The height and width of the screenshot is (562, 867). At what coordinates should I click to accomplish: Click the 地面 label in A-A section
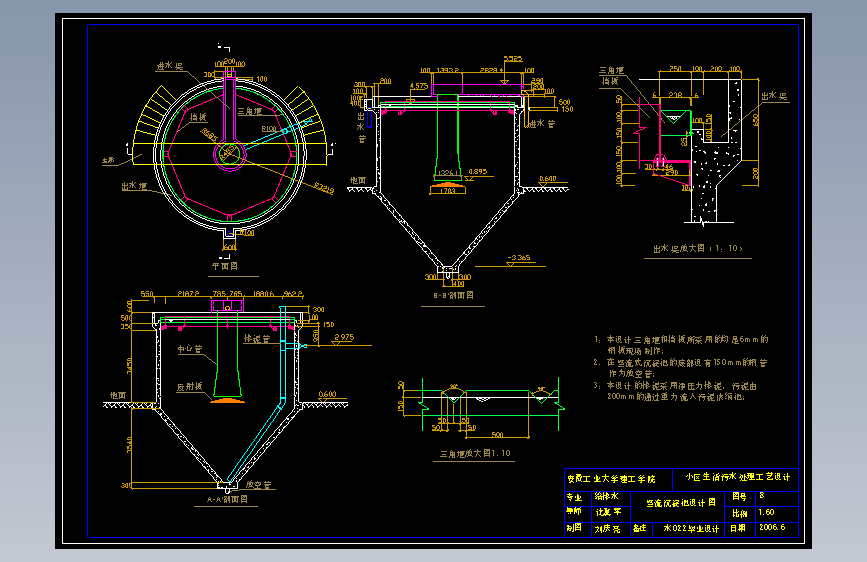118,395
